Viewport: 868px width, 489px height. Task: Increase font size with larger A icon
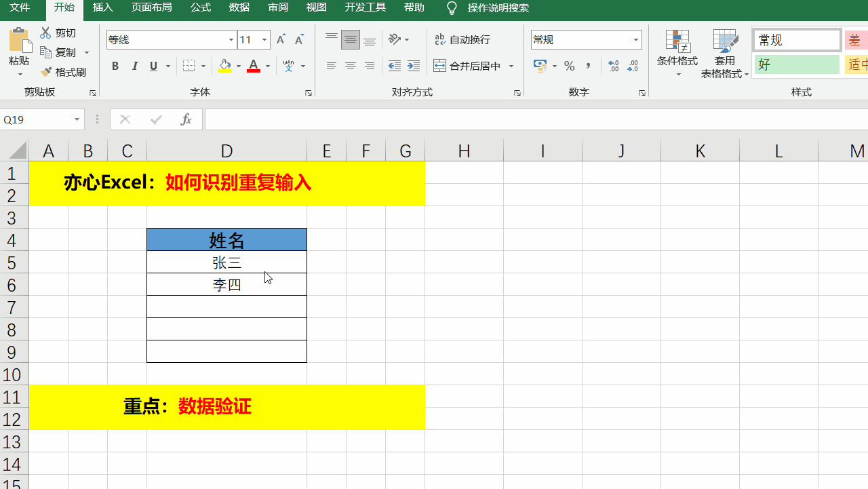pyautogui.click(x=281, y=40)
